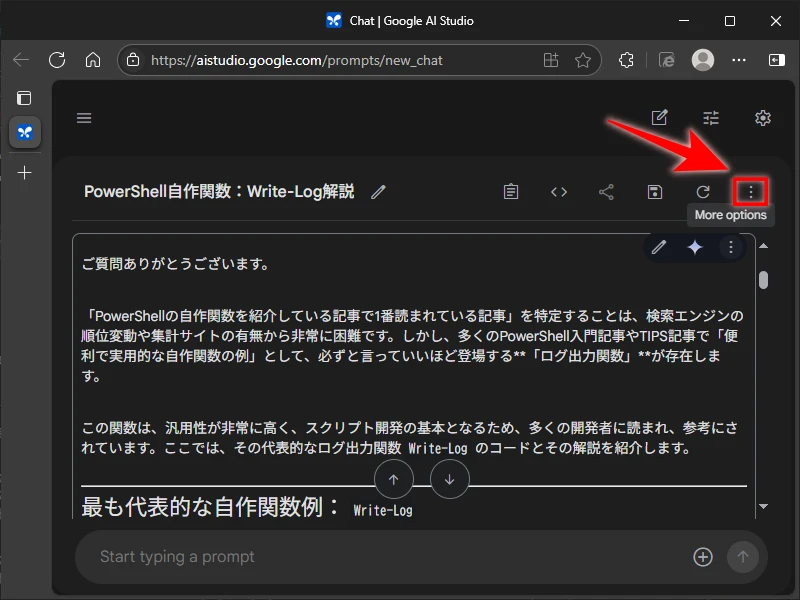Screen dimensions: 800x600
Task: Open Internet Explorer mode icon
Action: coord(666,60)
